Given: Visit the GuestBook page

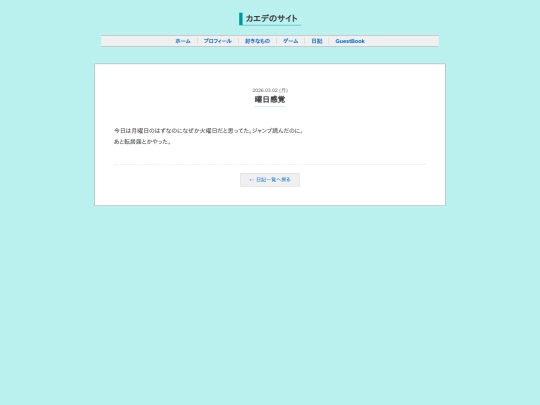Looking at the screenshot, I should pyautogui.click(x=350, y=41).
